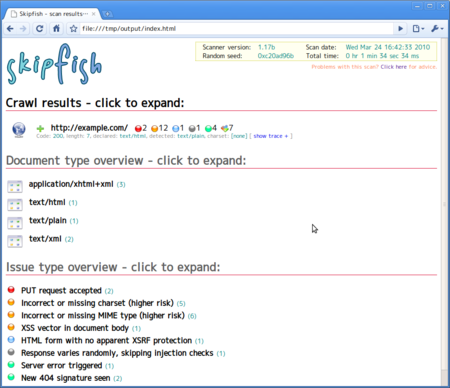
Task: Click orange dot for incorrect or missing charset
Action: (11, 302)
